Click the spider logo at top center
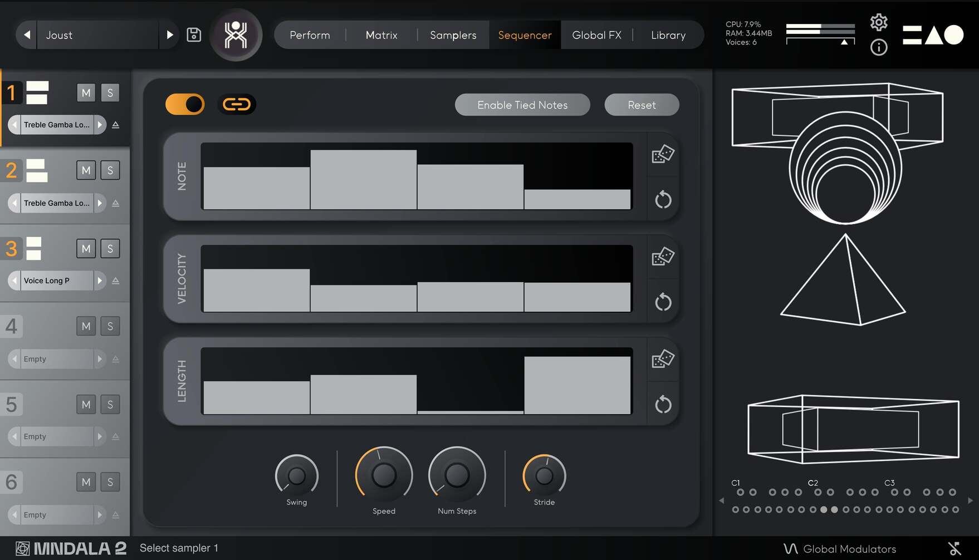The image size is (979, 560). (x=236, y=35)
